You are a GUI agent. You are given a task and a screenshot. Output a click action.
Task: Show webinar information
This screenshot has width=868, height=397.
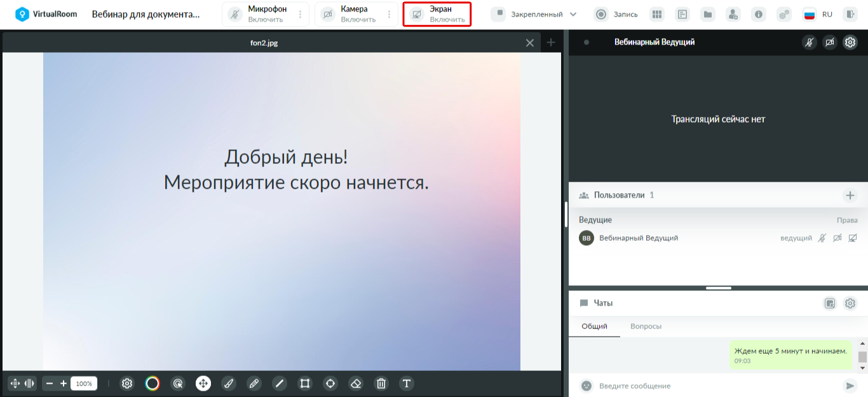pyautogui.click(x=759, y=14)
